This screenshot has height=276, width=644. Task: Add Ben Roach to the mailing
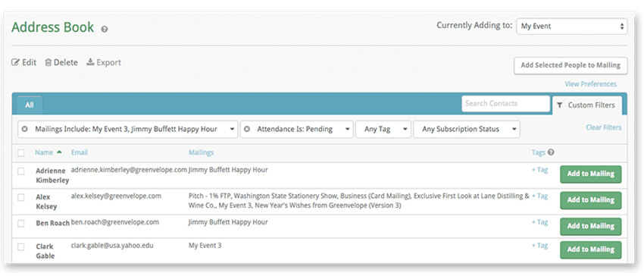click(x=591, y=226)
